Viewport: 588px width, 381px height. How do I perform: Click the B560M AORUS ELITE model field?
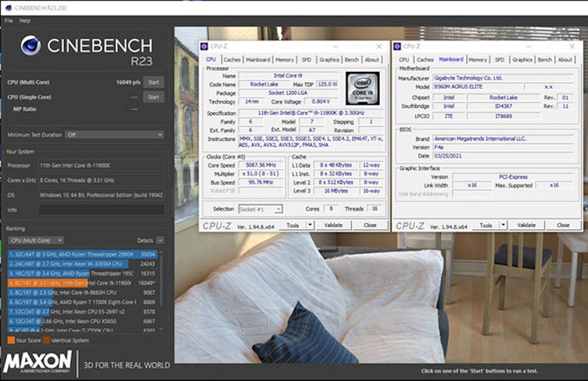477,87
